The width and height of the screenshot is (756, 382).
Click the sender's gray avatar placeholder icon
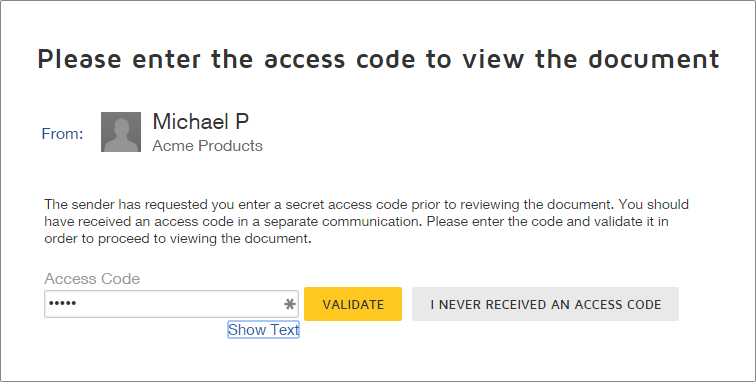[x=121, y=132]
